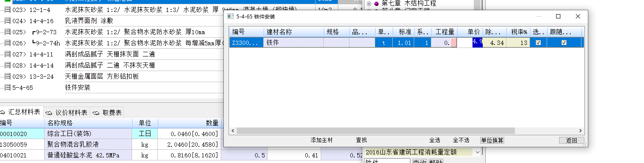
Task: Click the 名称规格 column header
Action: [x=88, y=123]
